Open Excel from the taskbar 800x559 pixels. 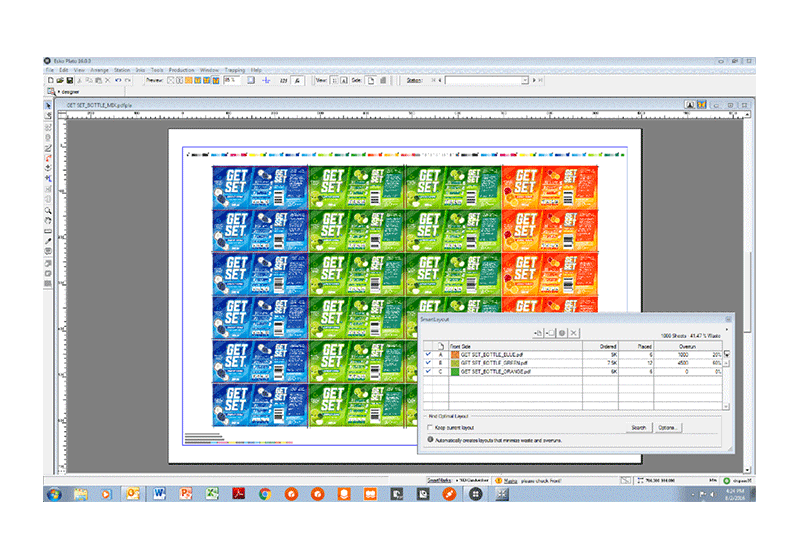[212, 493]
